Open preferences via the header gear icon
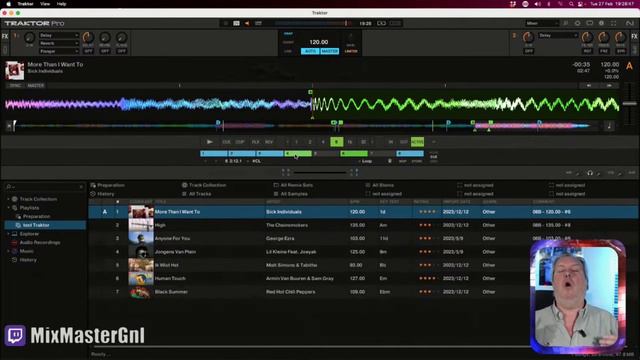Screen dimensions: 640x360 tap(601, 23)
